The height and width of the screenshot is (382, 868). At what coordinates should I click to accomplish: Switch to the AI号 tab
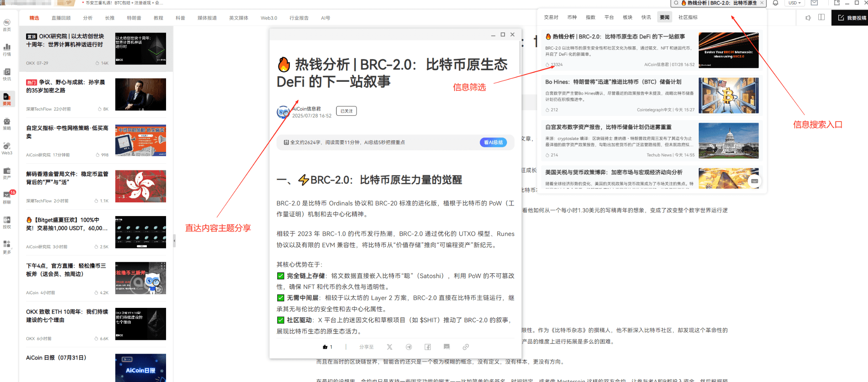(325, 18)
